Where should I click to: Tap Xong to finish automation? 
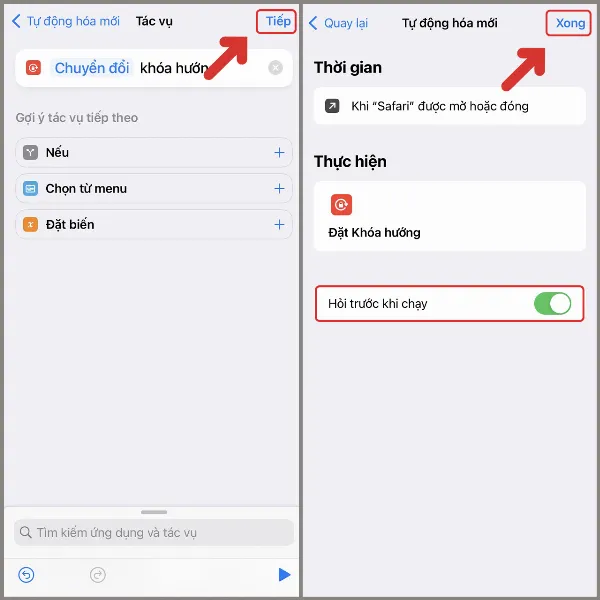coord(569,23)
